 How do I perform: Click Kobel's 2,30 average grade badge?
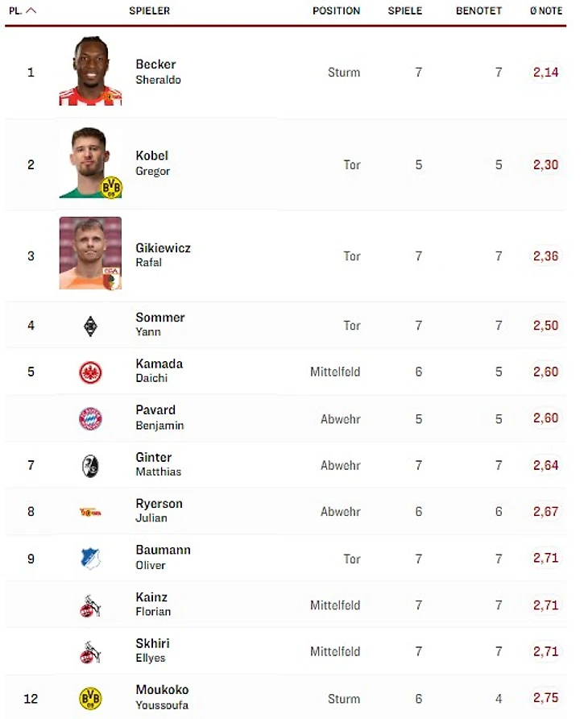(545, 164)
